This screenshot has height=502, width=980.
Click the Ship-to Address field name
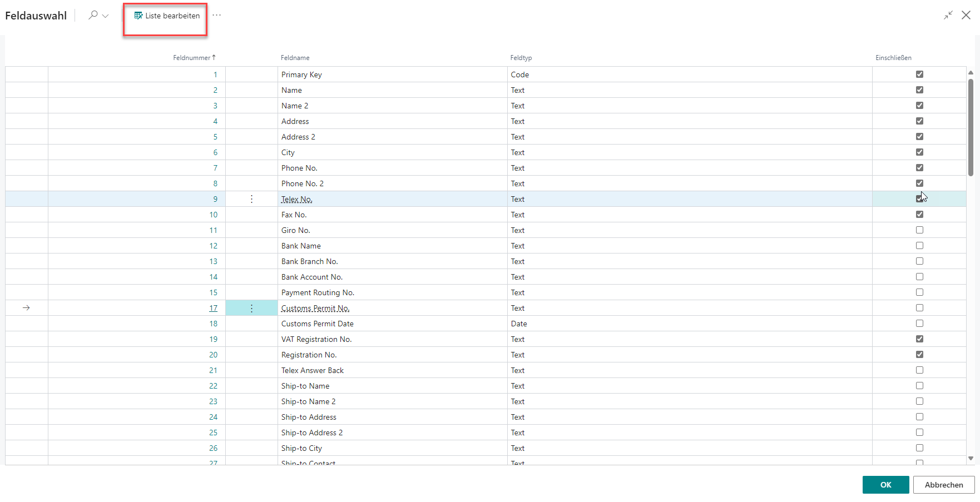point(309,417)
